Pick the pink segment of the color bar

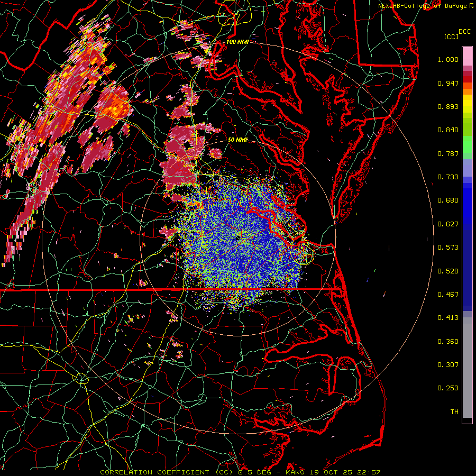467,57
